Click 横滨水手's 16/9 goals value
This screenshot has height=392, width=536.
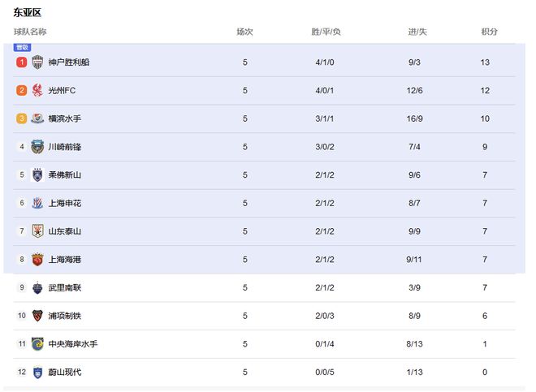415,118
